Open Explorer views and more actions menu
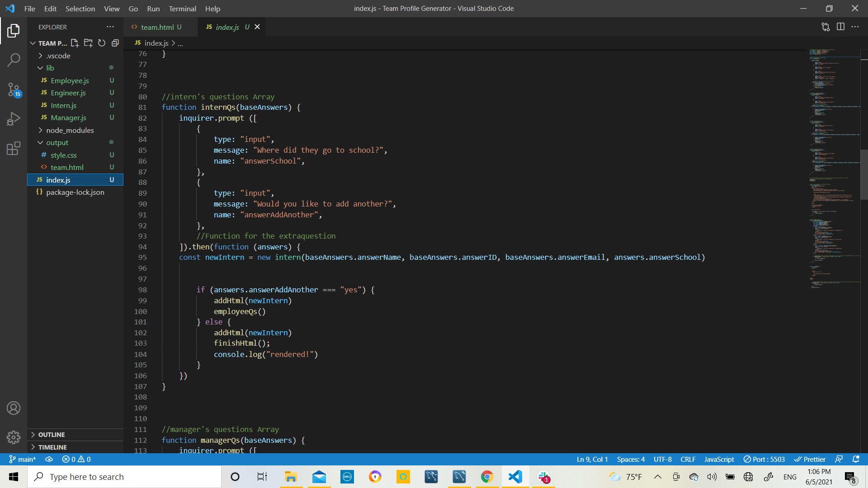The width and height of the screenshot is (868, 488). pos(110,27)
